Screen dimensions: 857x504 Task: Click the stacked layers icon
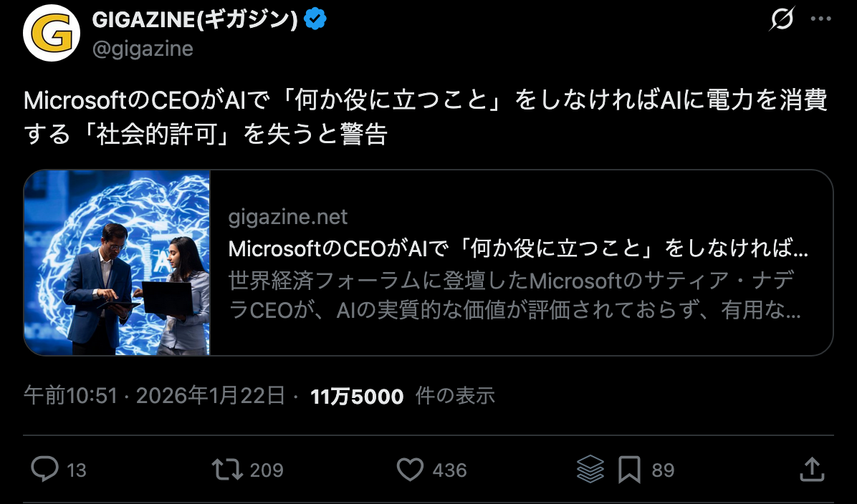[x=590, y=470]
